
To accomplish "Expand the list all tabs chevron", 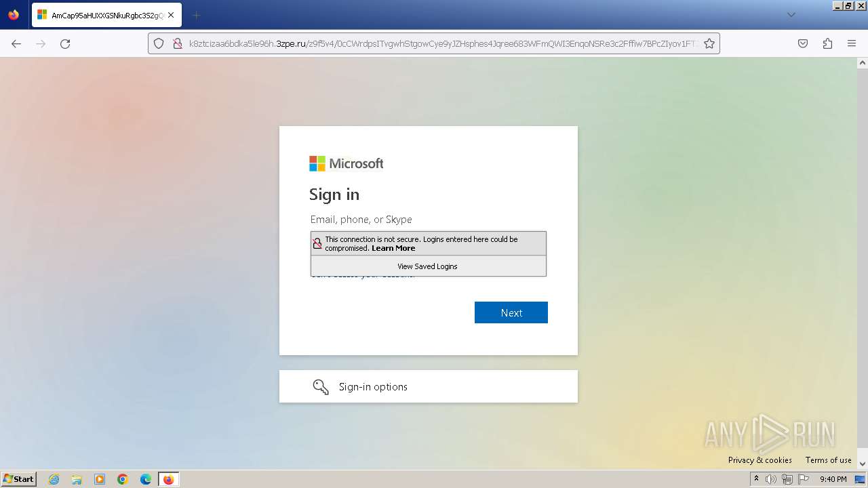I will [791, 15].
